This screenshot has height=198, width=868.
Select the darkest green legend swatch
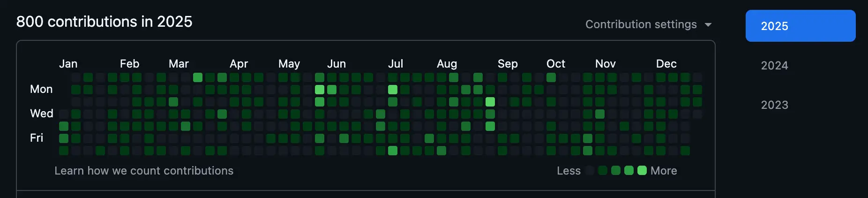coord(603,170)
